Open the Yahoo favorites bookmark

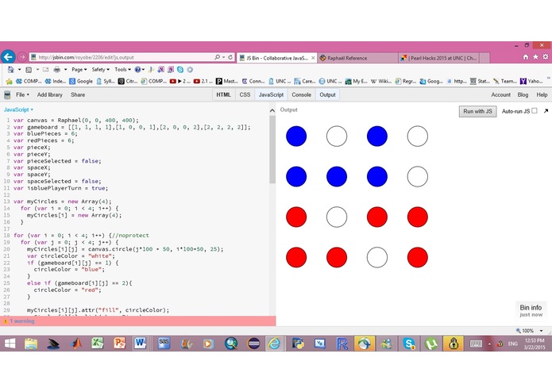tap(531, 81)
